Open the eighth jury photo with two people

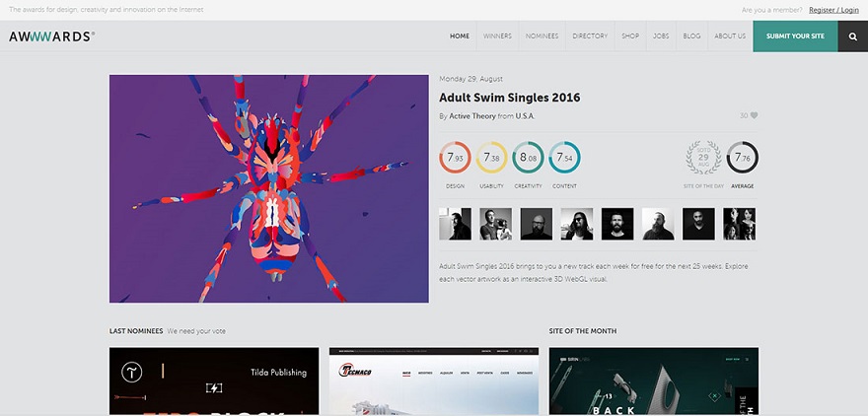(x=739, y=224)
